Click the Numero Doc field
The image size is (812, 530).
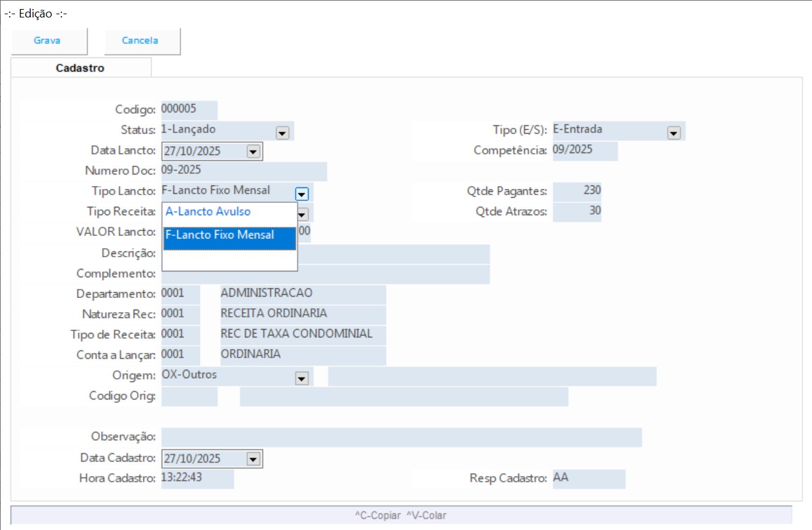[x=243, y=171]
